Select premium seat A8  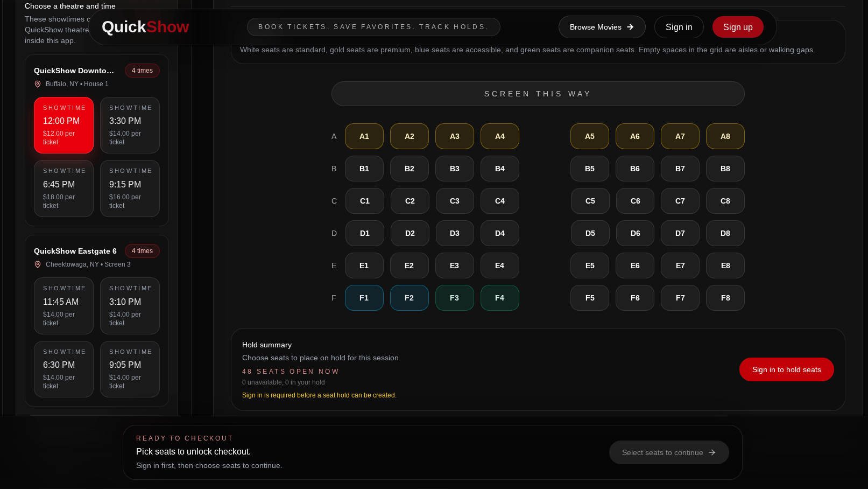(725, 136)
